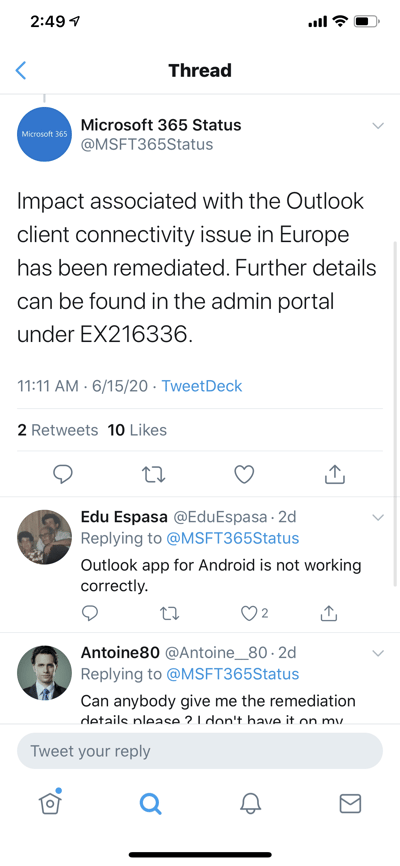Screen dimensions: 400x866
Task: Share Edu Espasa's reply
Action: coord(328,612)
